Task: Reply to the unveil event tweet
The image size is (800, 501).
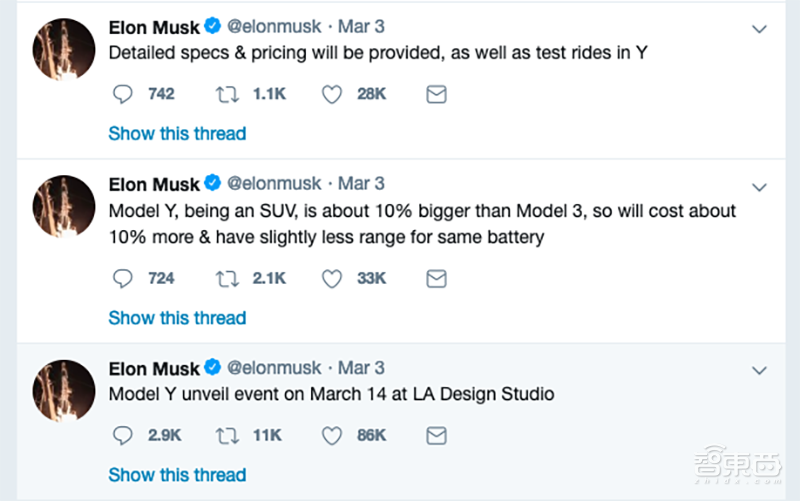Action: pos(123,436)
